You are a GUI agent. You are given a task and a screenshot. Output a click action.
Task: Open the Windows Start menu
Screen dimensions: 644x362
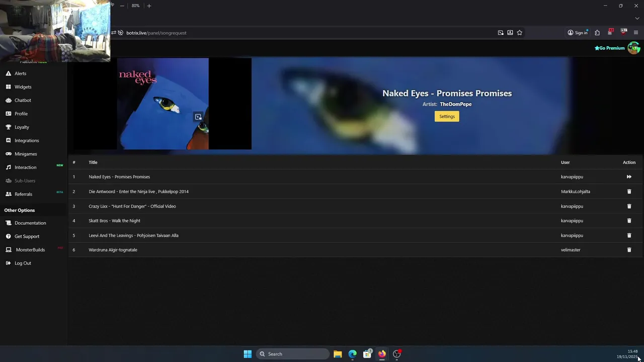click(248, 354)
